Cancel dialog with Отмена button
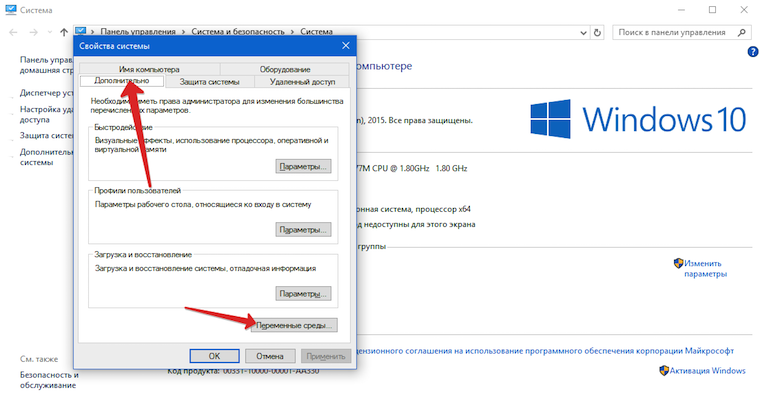760x399 pixels. (270, 356)
